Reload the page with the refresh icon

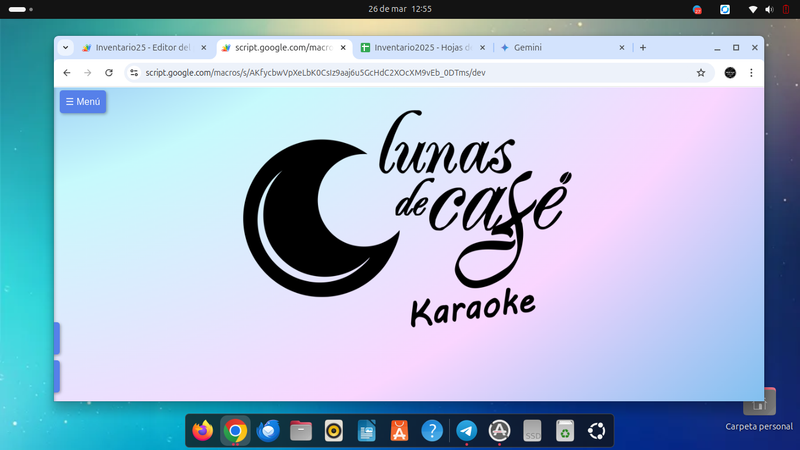(107, 73)
